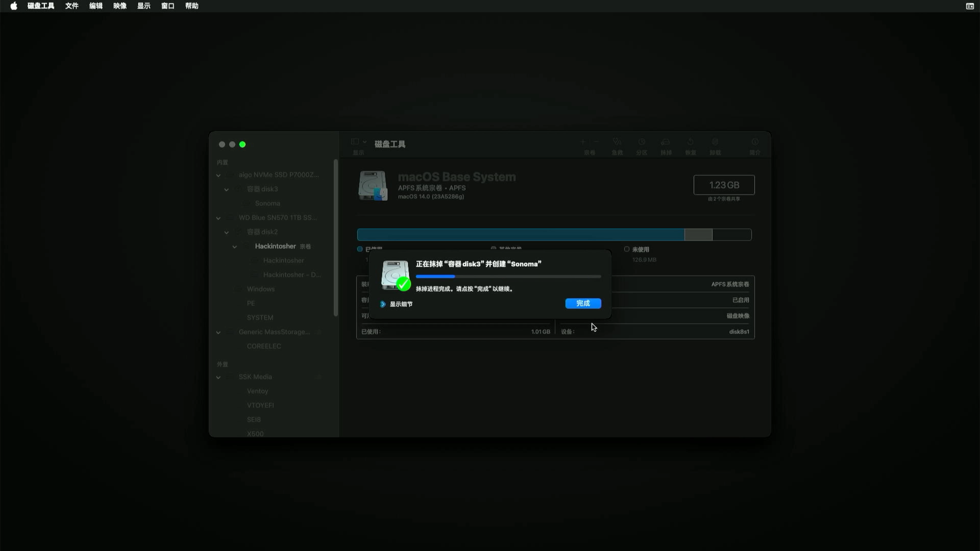Screen dimensions: 980x551
Task: Click macOS 14.0 (23A5286g) version text
Action: [431, 197]
